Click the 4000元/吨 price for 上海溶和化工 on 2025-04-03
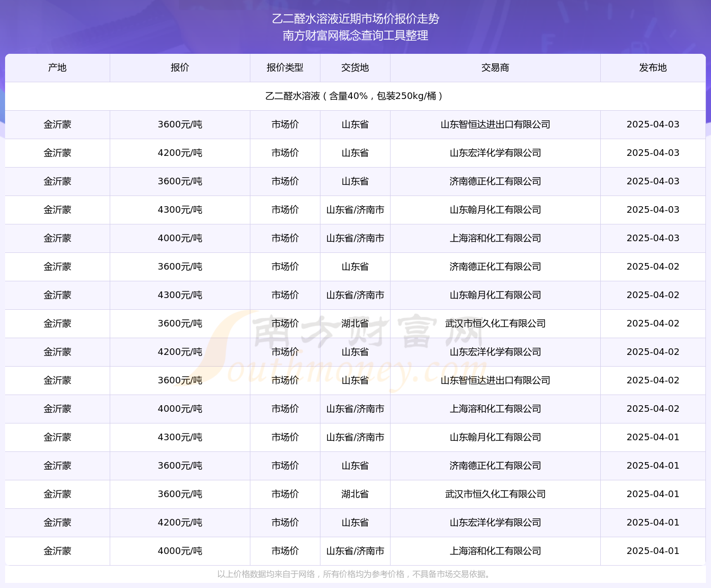 click(x=180, y=238)
